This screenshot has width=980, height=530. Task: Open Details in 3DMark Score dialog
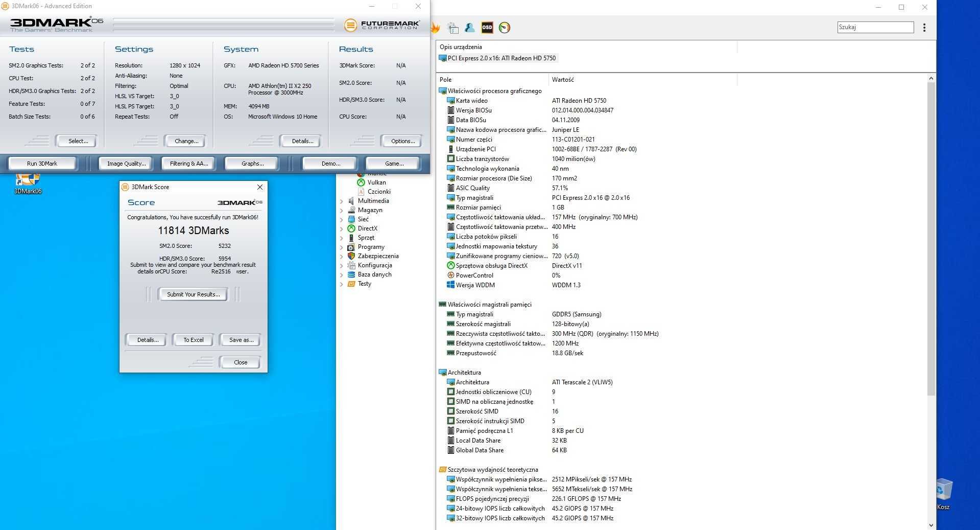click(147, 340)
